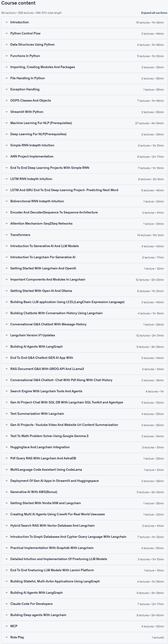Open Machine Learning For NLP (Prerequisites) section

[x=84, y=123]
